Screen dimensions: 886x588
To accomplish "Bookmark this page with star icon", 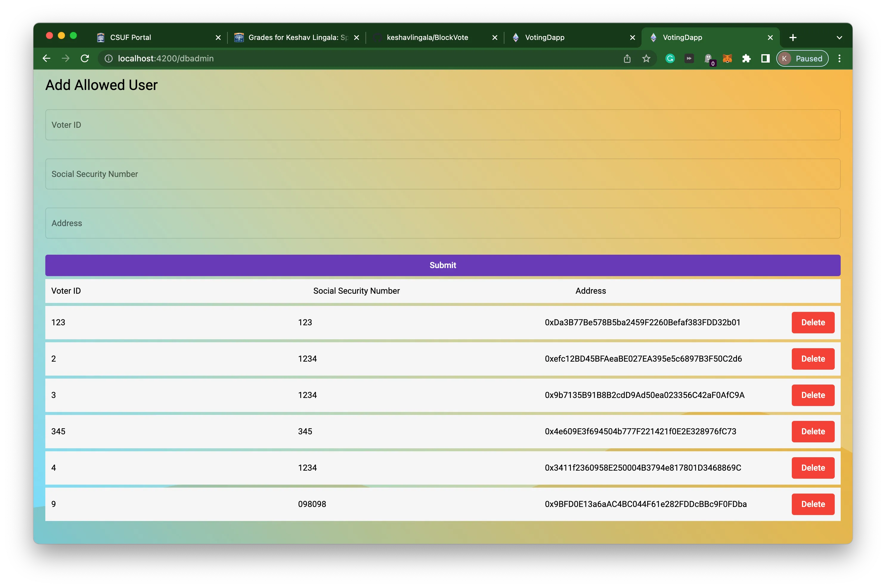I will point(646,58).
